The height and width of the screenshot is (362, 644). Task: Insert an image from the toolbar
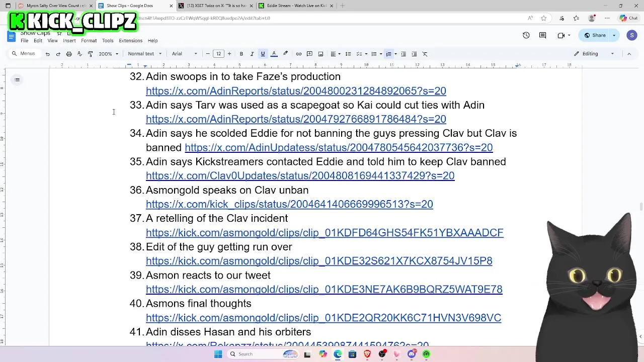pos(320,54)
